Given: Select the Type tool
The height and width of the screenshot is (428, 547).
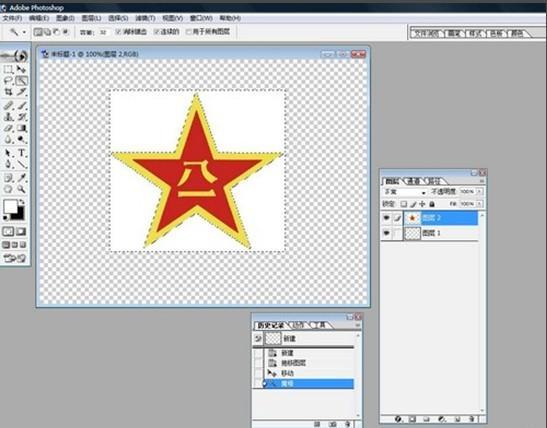Looking at the screenshot, I should pyautogui.click(x=21, y=153).
